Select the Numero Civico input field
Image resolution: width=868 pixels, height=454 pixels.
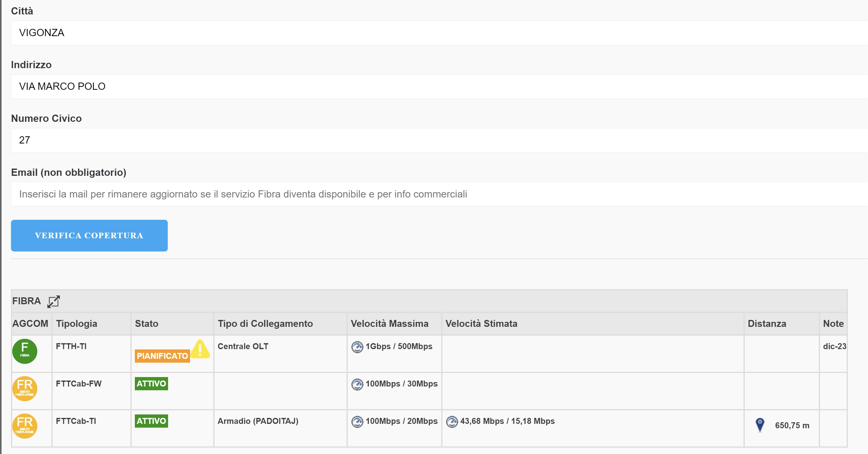tap(438, 140)
